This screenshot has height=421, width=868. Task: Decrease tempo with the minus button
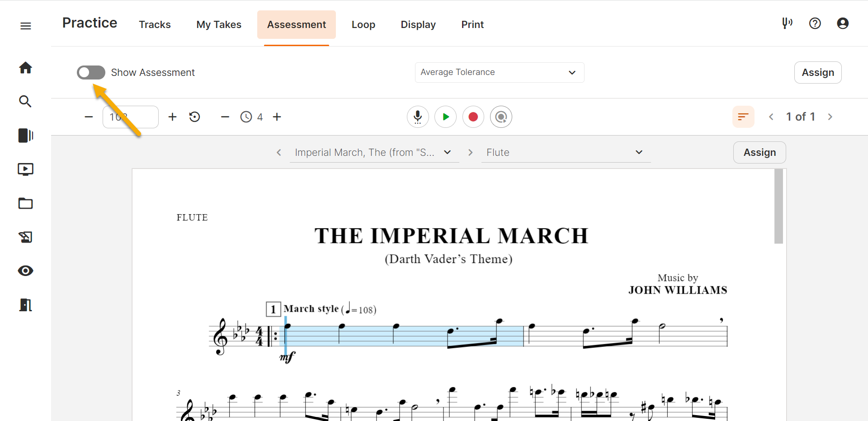click(89, 117)
